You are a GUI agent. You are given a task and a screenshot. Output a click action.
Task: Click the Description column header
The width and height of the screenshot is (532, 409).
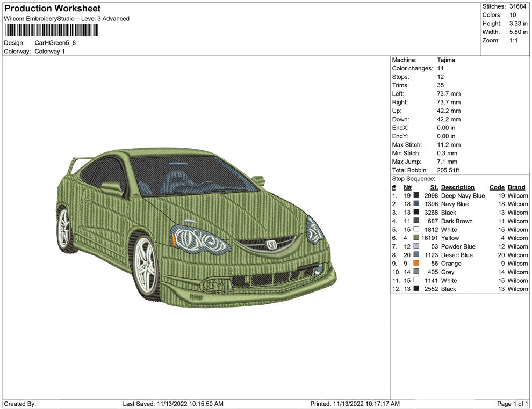(457, 187)
